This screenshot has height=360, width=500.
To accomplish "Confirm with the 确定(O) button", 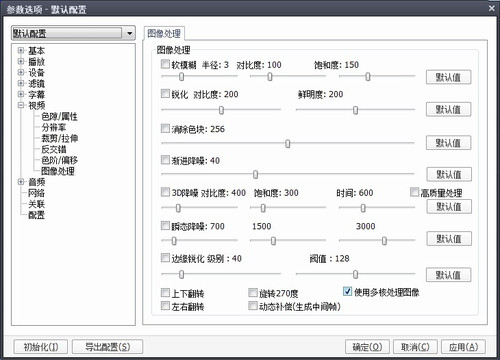I will [367, 347].
